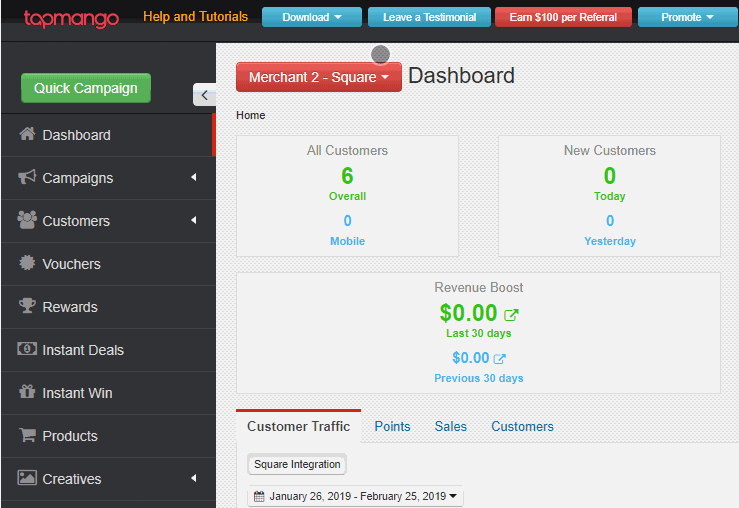
Task: Open Rewards in the sidebar menu
Action: click(x=108, y=307)
